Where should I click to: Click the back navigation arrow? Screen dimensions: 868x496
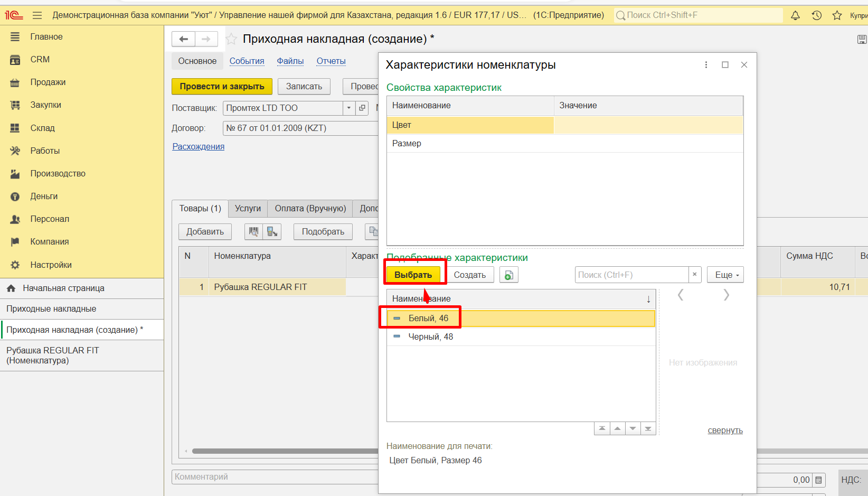(x=184, y=39)
